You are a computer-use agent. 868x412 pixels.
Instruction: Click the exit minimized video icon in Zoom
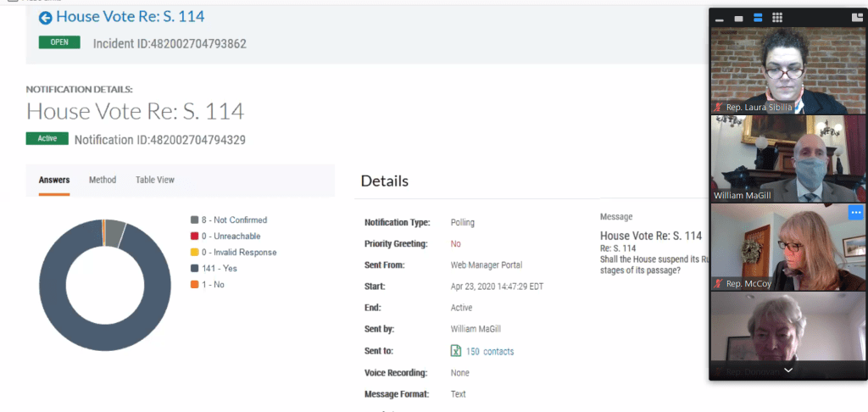point(857,18)
